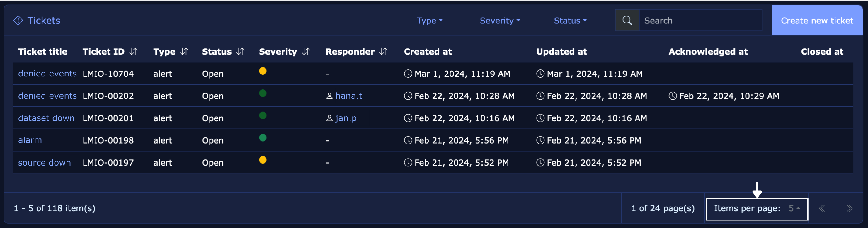Image resolution: width=868 pixels, height=228 pixels.
Task: Focus the Search input field
Action: click(x=700, y=21)
